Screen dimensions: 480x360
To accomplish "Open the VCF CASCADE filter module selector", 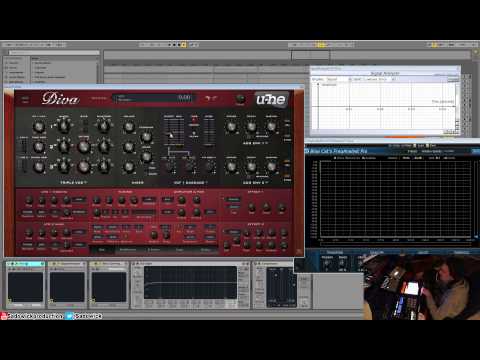I will pos(190,183).
